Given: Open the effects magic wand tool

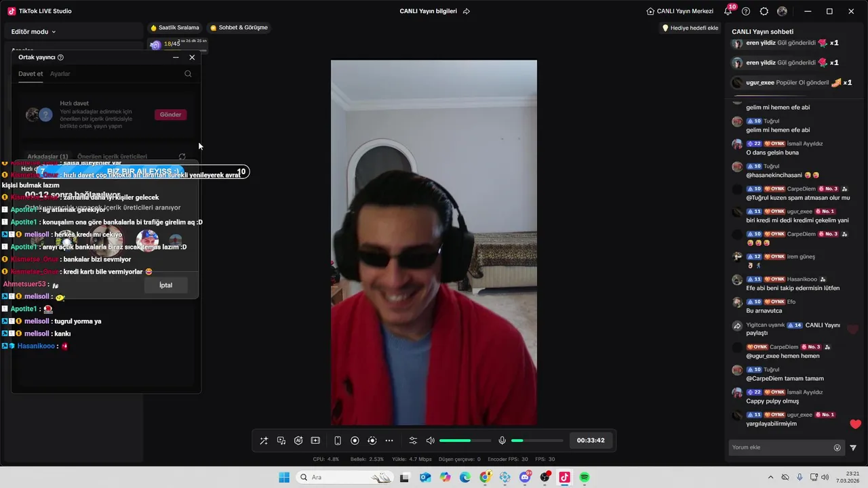Looking at the screenshot, I should click(x=264, y=441).
